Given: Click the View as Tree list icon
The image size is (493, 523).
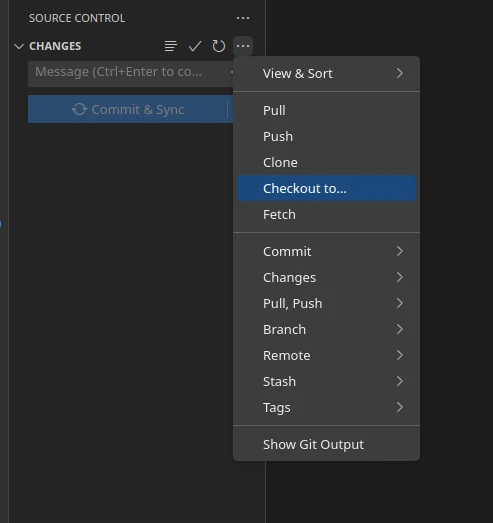Looking at the screenshot, I should pyautogui.click(x=171, y=46).
